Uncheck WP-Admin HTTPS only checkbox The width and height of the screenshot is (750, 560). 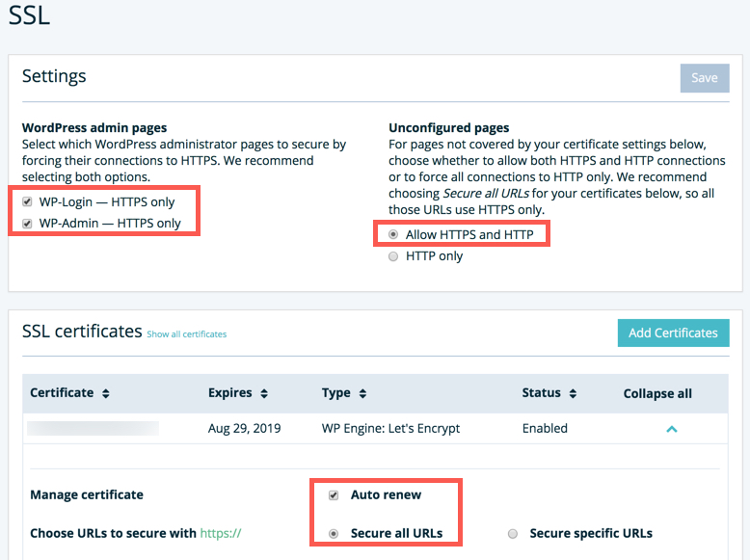click(x=27, y=224)
